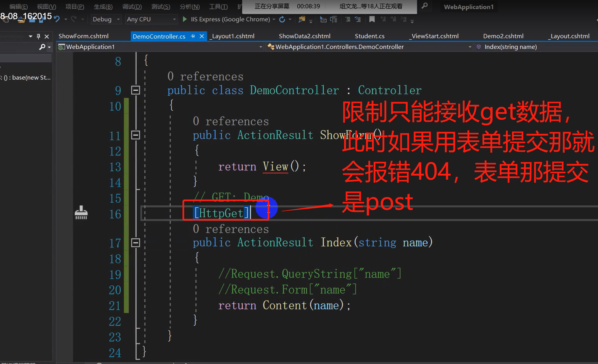Close the DemoController.cs tab
The image size is (598, 364).
click(202, 36)
